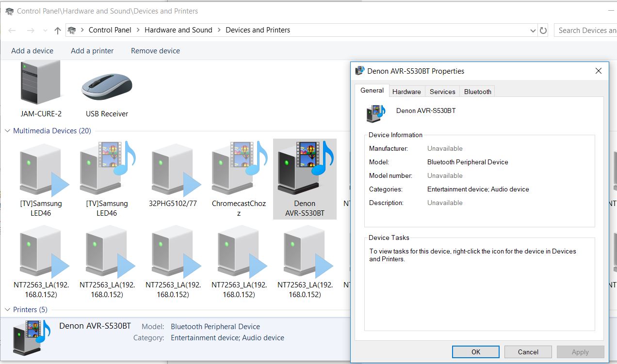
Task: Refresh the Devices and Printers view
Action: pos(543,30)
